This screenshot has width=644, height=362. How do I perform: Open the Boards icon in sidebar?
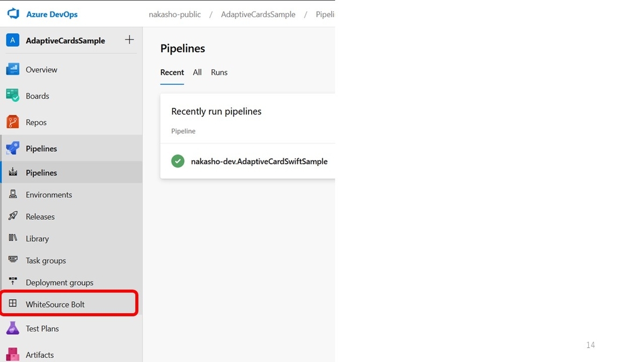13,95
